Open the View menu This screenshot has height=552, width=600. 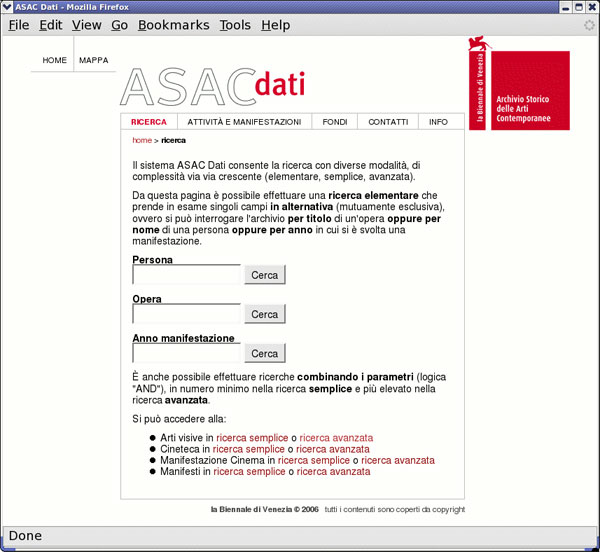coord(86,25)
